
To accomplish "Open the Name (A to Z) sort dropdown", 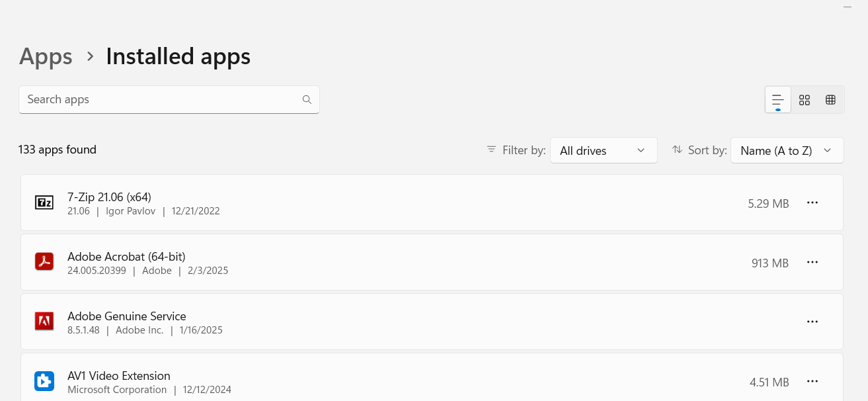I will [787, 150].
